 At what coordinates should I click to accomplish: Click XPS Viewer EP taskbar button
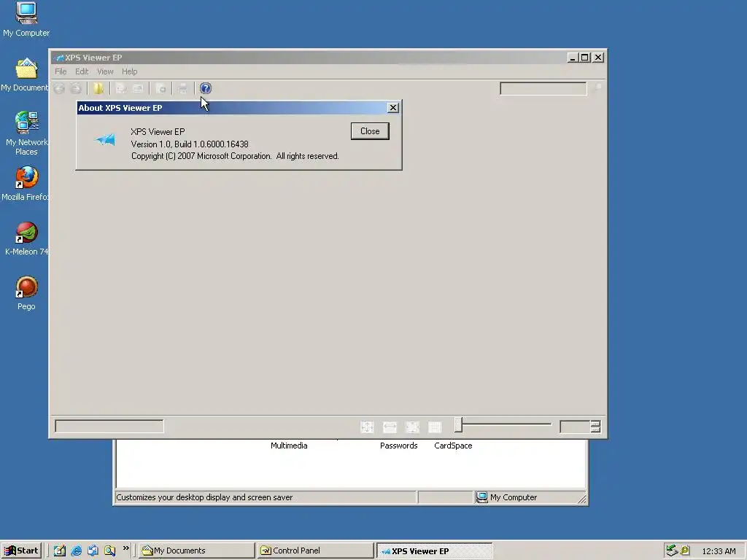click(435, 551)
